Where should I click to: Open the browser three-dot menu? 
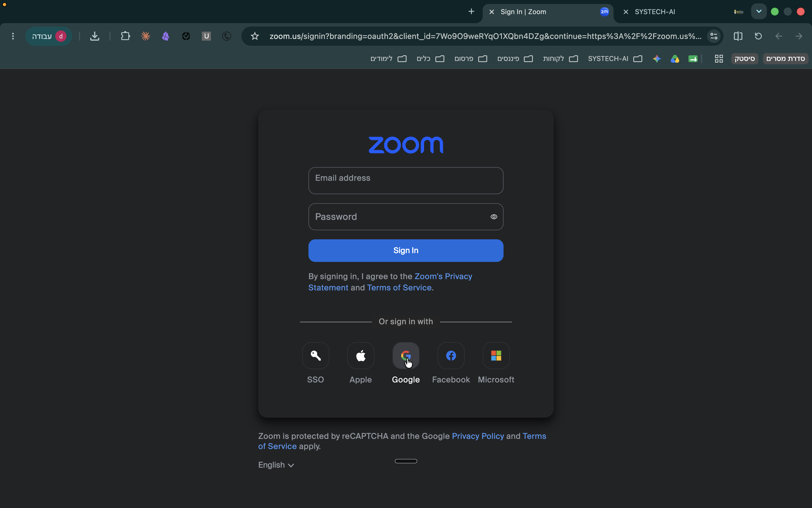click(x=13, y=36)
